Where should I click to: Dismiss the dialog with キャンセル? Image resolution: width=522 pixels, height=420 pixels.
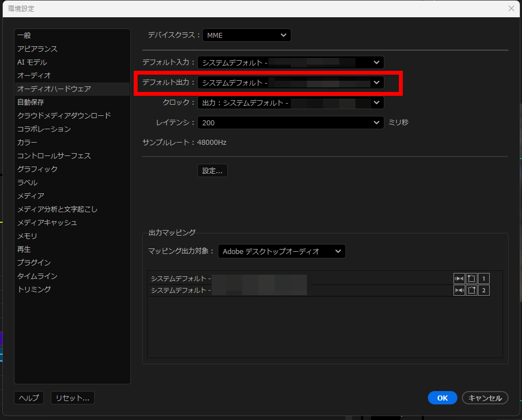tap(485, 398)
